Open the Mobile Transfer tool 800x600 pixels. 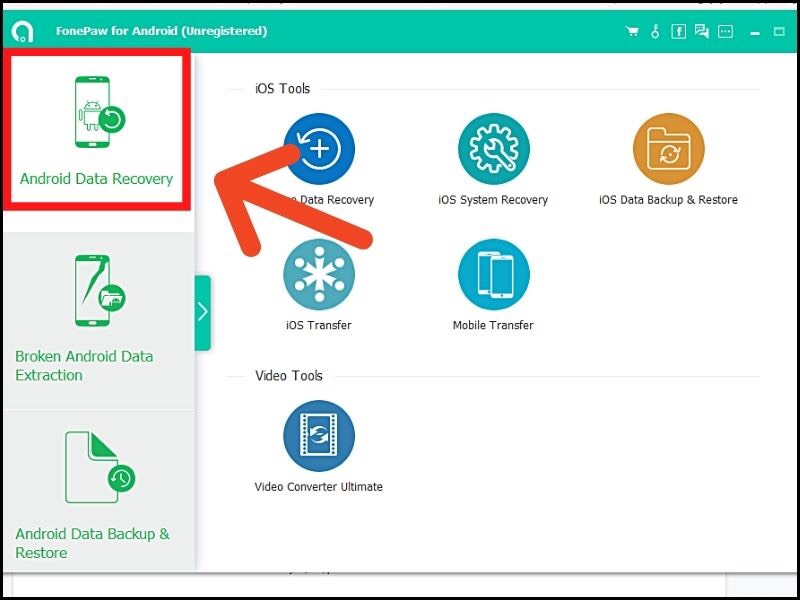tap(493, 274)
